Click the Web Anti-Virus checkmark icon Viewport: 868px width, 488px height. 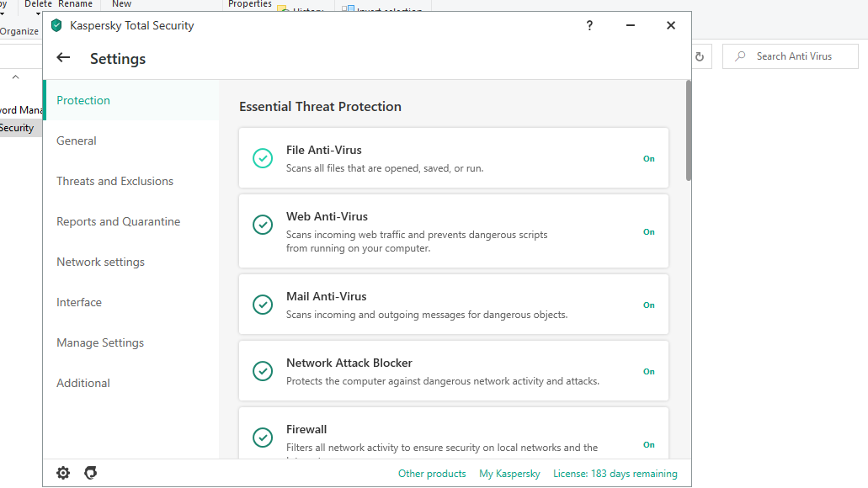(x=263, y=225)
